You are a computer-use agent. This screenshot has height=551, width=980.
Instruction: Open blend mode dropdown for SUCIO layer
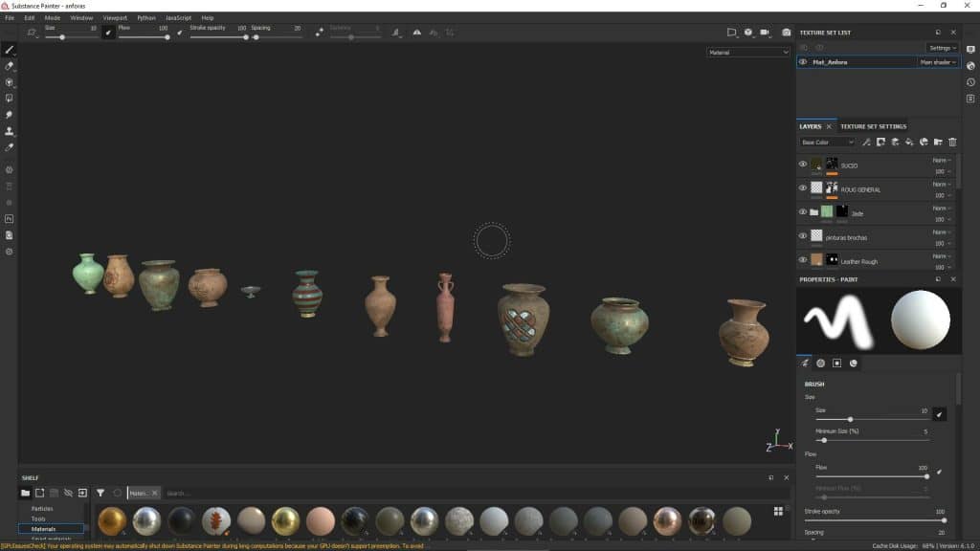[x=942, y=161]
